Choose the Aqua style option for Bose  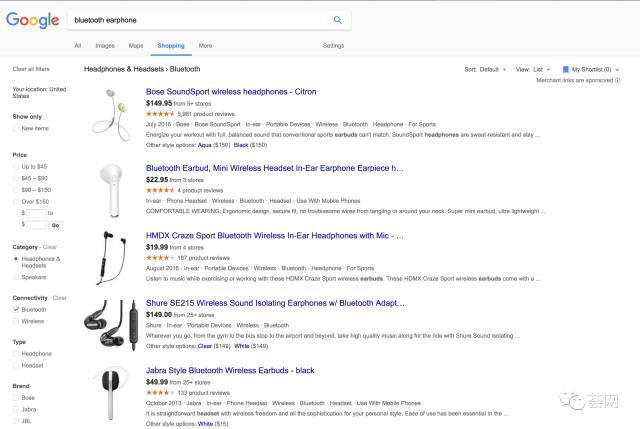pyautogui.click(x=204, y=145)
